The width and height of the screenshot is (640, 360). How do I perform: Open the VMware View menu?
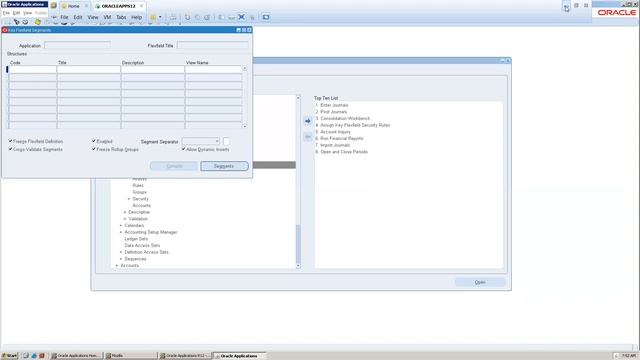[93, 17]
